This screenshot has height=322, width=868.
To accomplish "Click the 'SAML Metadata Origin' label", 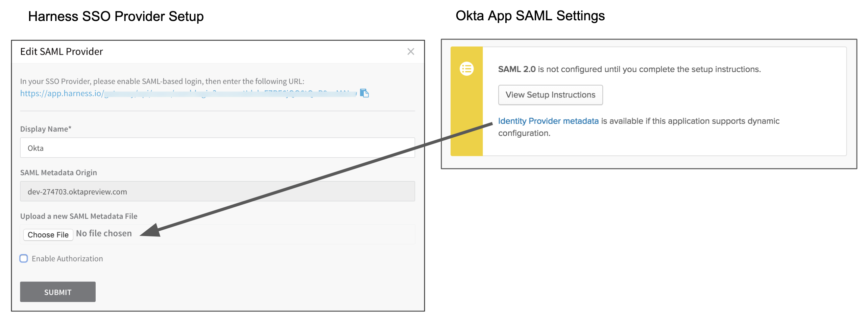I will (x=58, y=172).
